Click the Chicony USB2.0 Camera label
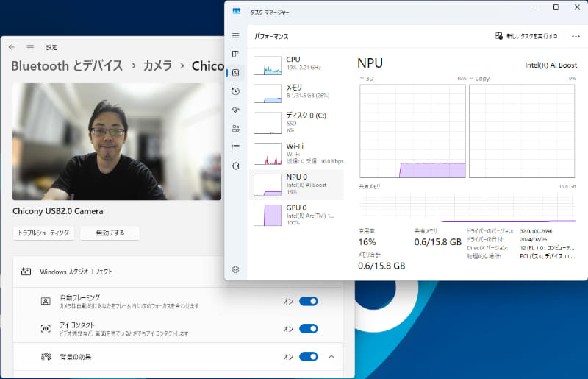Image resolution: width=588 pixels, height=379 pixels. point(58,211)
